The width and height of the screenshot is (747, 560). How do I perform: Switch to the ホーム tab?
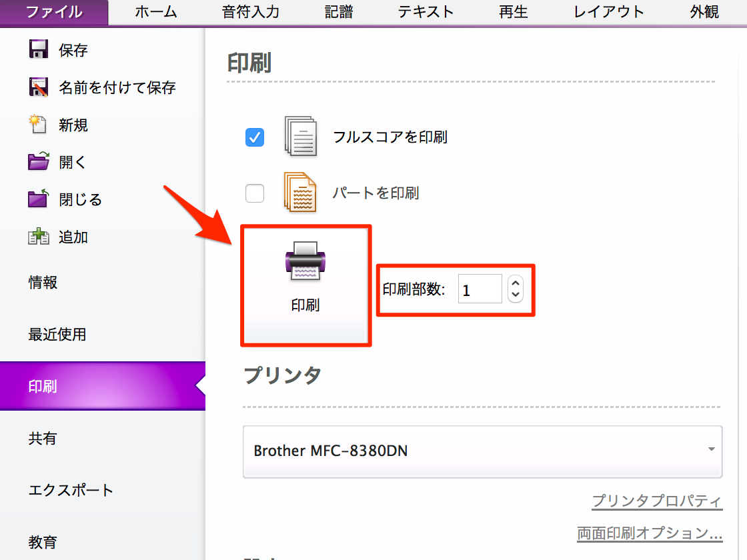coord(156,12)
